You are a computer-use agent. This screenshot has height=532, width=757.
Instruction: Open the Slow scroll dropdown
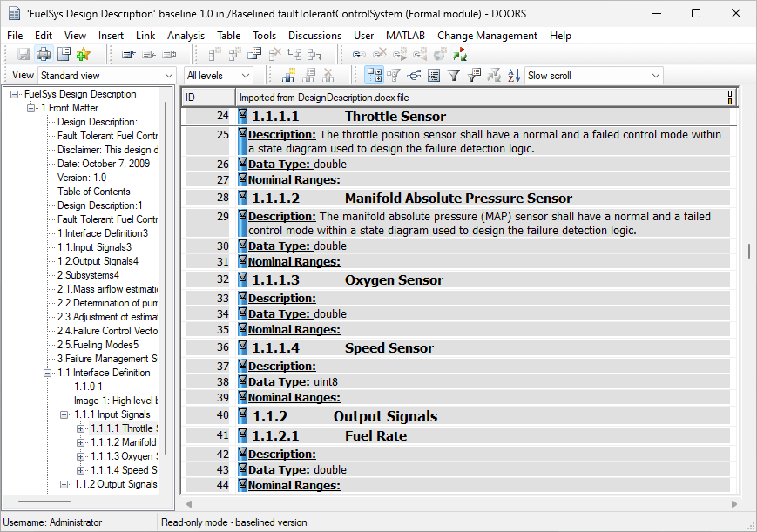(594, 76)
